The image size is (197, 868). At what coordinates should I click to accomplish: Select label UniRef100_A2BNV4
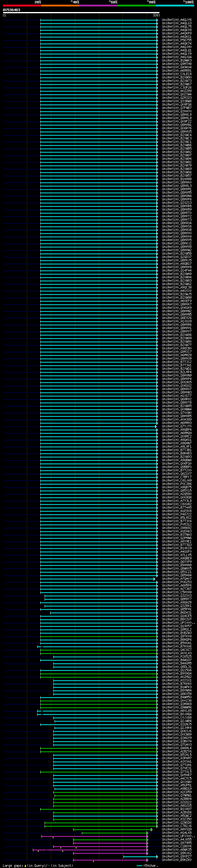176,799
